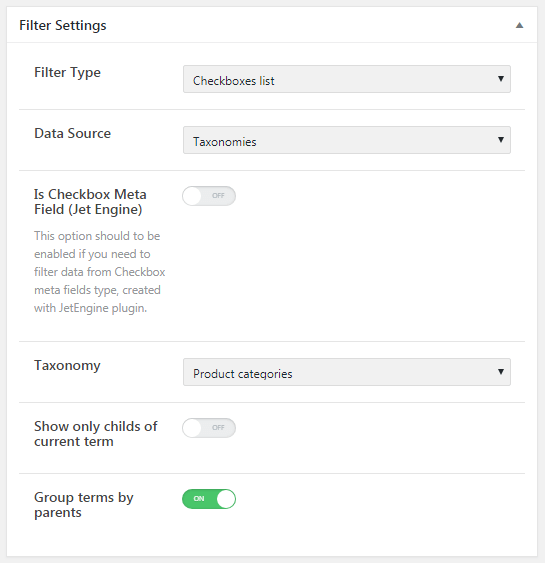
Task: Click the white knob of the green ON switch
Action: [x=226, y=499]
